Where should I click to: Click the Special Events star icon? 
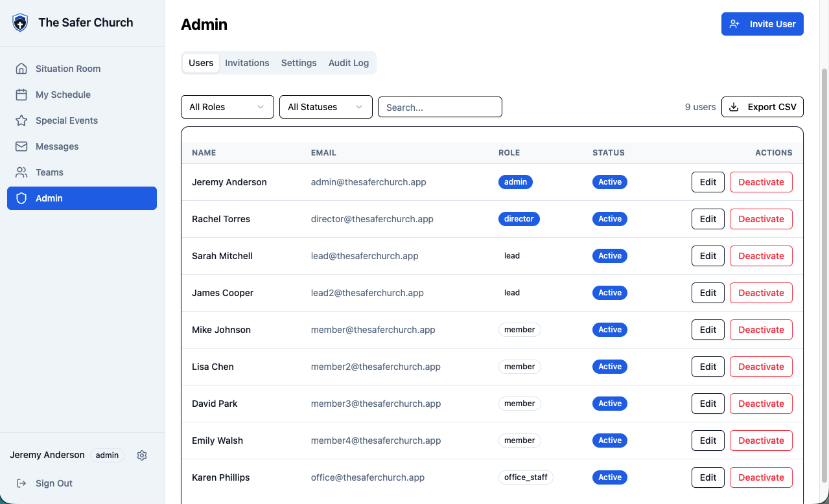21,120
